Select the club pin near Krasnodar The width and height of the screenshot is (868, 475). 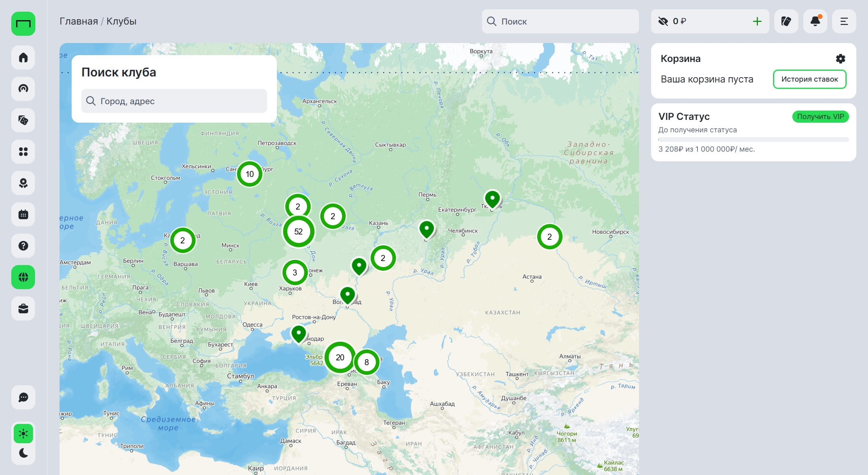click(299, 334)
